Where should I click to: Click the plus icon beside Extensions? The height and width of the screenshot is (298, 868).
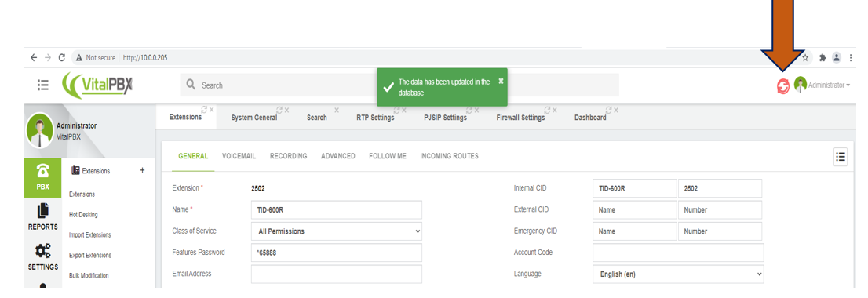tap(142, 170)
